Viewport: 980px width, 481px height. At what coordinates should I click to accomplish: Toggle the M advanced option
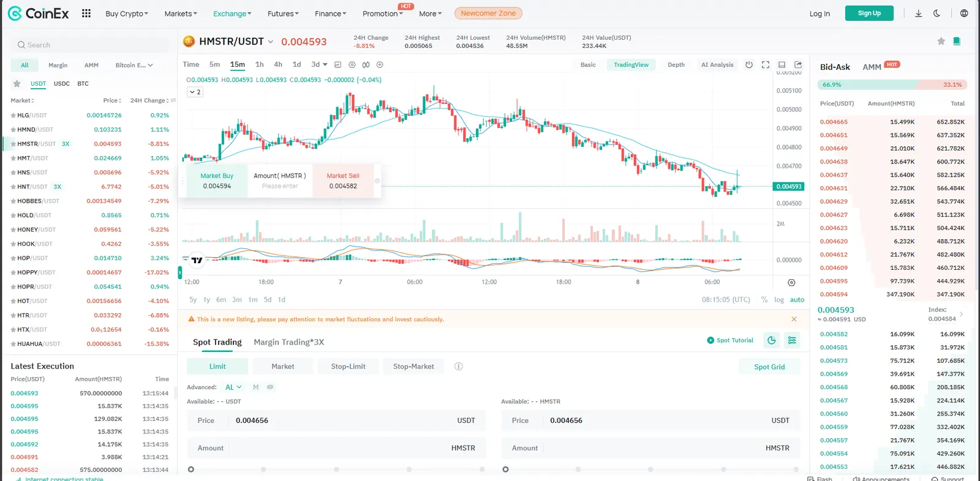click(x=256, y=387)
